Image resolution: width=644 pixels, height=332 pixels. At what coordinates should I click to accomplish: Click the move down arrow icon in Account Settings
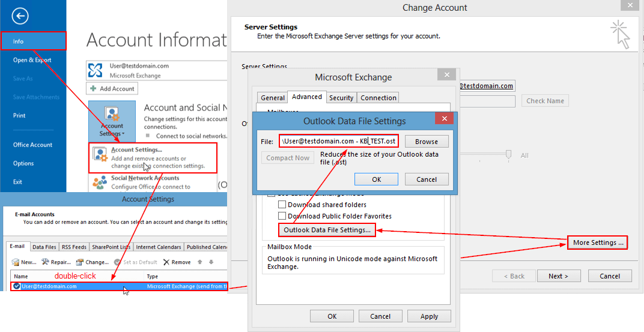pyautogui.click(x=211, y=262)
